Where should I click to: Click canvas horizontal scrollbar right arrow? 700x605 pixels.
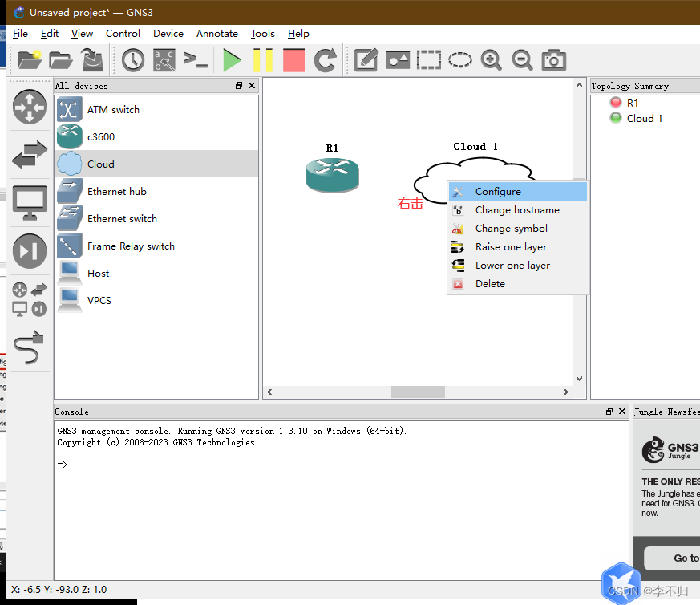click(x=565, y=392)
